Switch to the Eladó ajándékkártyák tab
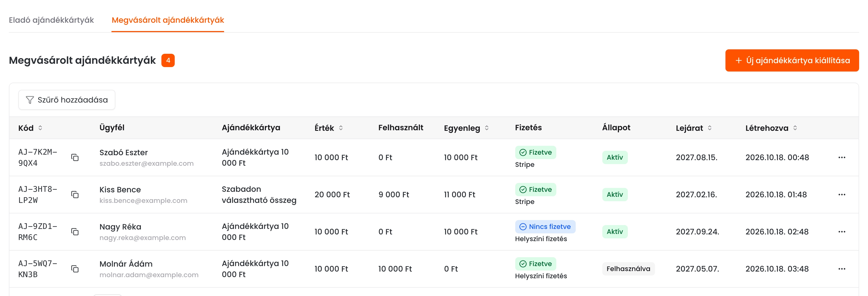 (51, 20)
